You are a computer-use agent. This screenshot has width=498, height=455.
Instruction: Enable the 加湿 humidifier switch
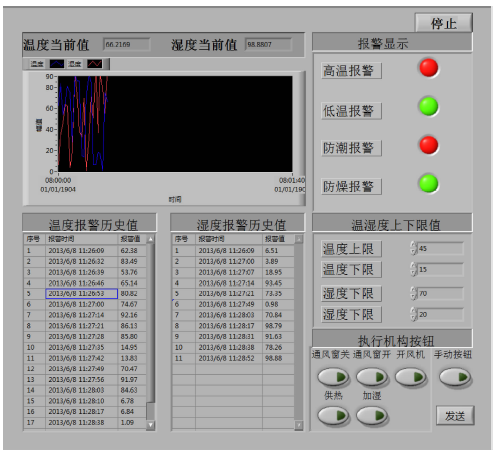click(372, 416)
